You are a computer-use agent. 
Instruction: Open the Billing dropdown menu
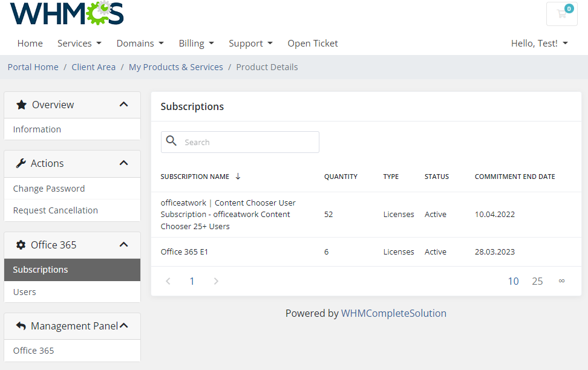point(197,44)
